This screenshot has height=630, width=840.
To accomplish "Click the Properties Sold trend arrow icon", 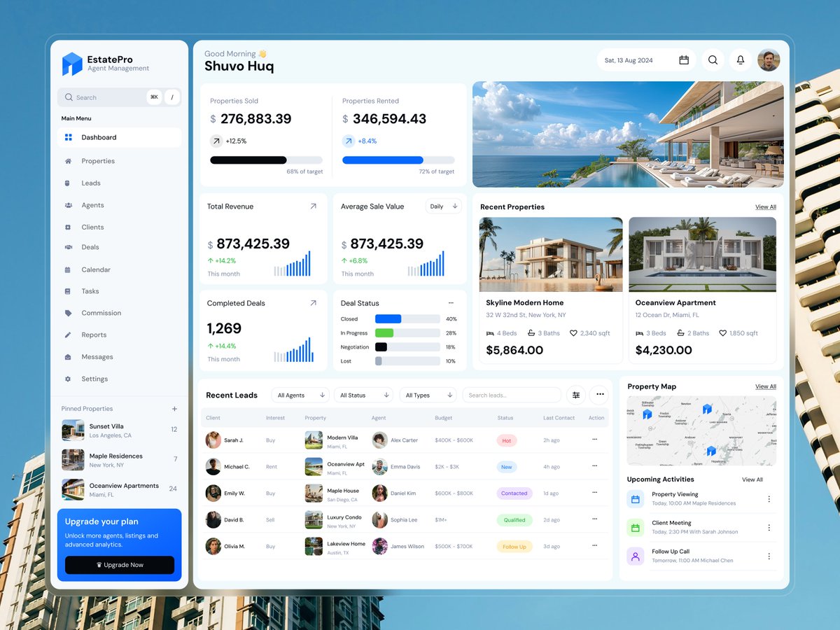I will coord(216,141).
